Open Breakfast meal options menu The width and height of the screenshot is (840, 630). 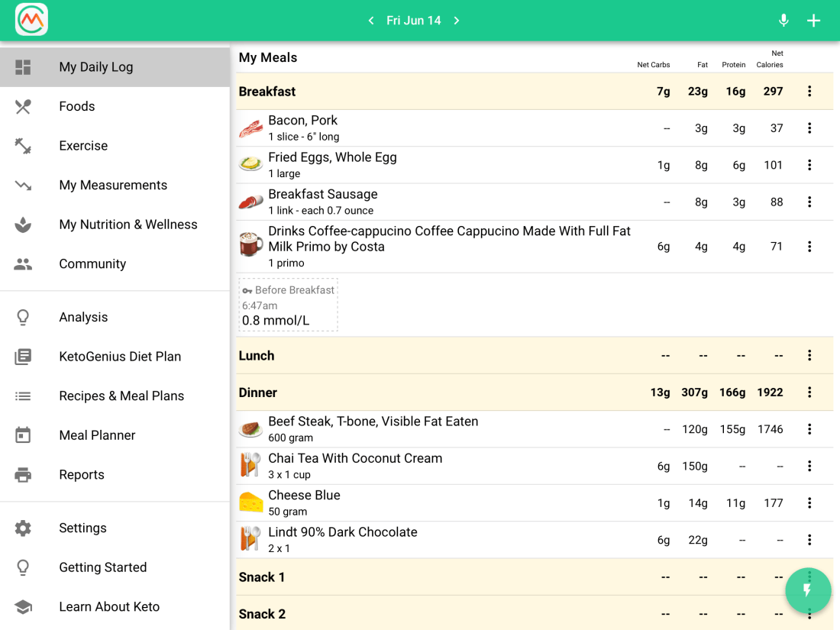coord(809,92)
